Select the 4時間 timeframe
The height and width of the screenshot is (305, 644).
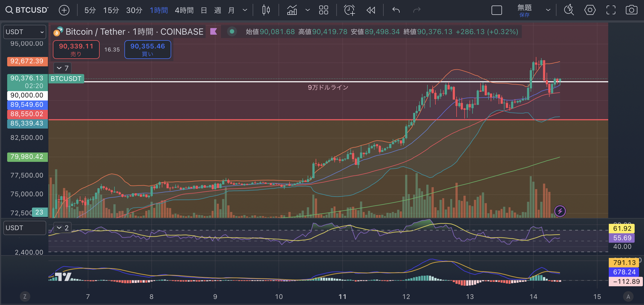[x=184, y=10]
